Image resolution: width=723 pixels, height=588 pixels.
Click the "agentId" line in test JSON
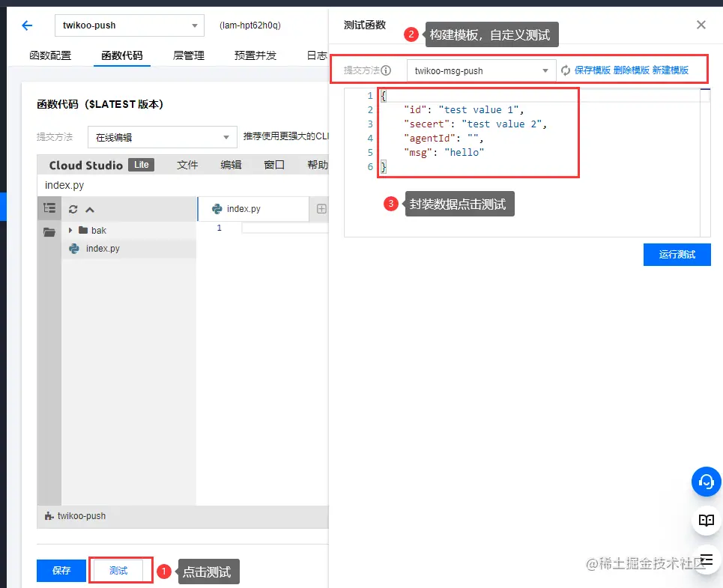coord(444,139)
